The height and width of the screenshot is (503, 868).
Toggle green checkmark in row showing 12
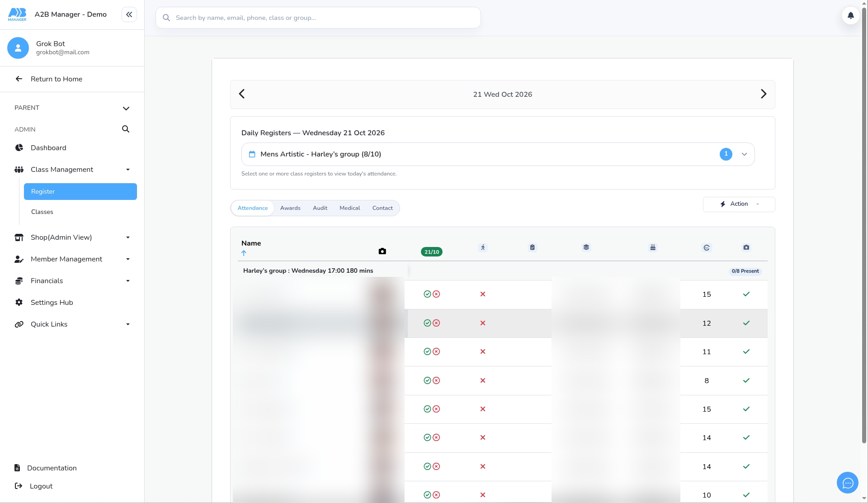[x=746, y=323]
